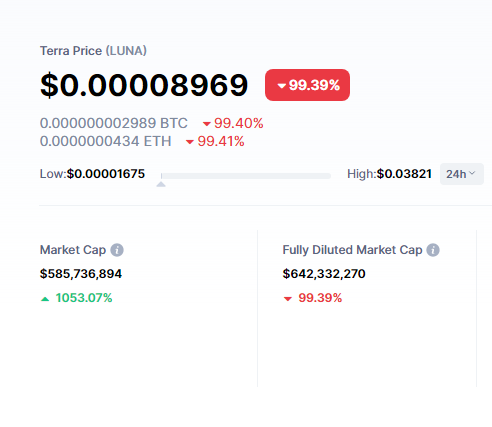
Task: Click the $642,332,270 diluted cap figure
Action: (x=324, y=274)
